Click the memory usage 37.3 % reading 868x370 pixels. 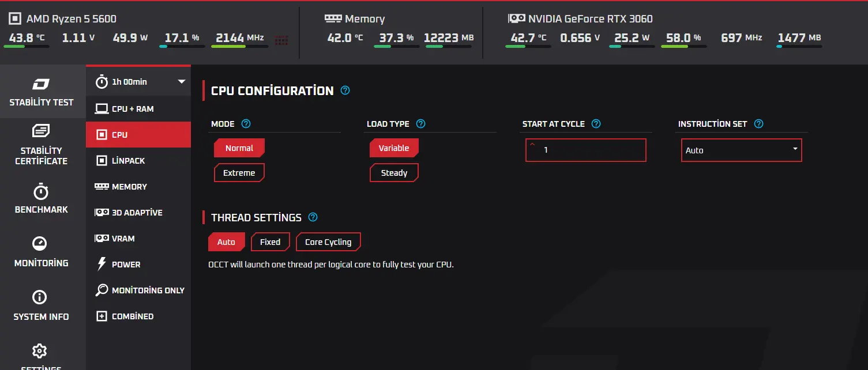(397, 38)
